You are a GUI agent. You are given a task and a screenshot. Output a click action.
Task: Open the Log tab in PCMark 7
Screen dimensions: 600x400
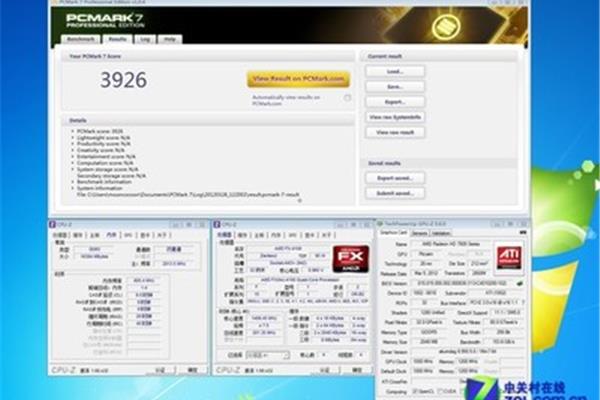point(145,39)
